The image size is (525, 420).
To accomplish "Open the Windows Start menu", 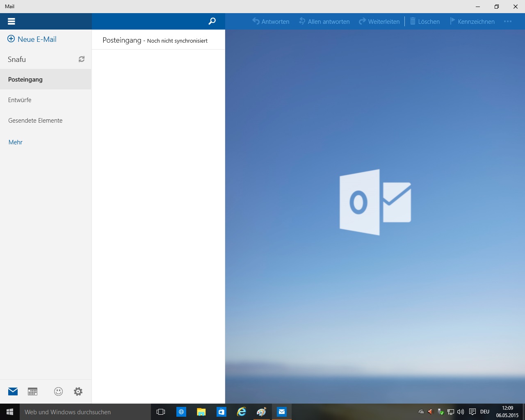I will (x=10, y=412).
